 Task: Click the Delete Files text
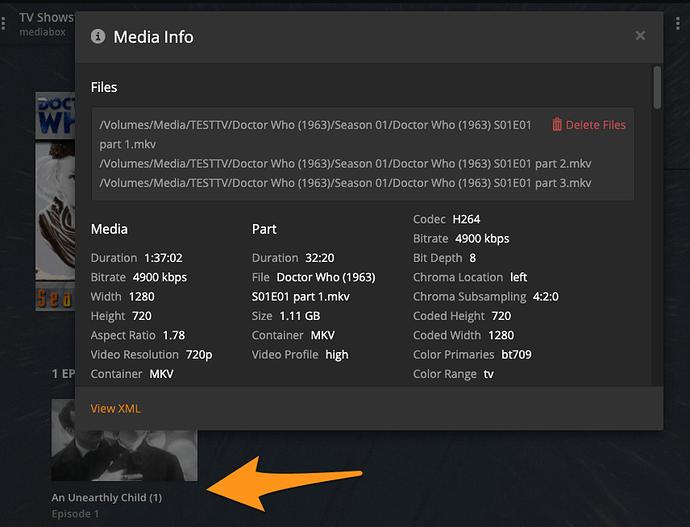[595, 125]
